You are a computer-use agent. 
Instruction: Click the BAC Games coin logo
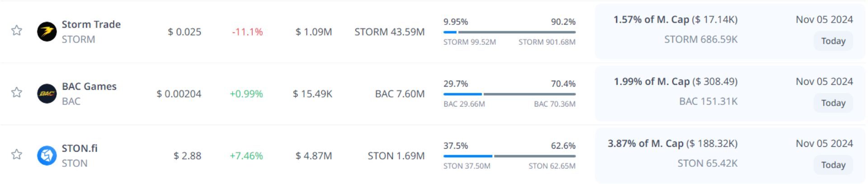[47, 94]
